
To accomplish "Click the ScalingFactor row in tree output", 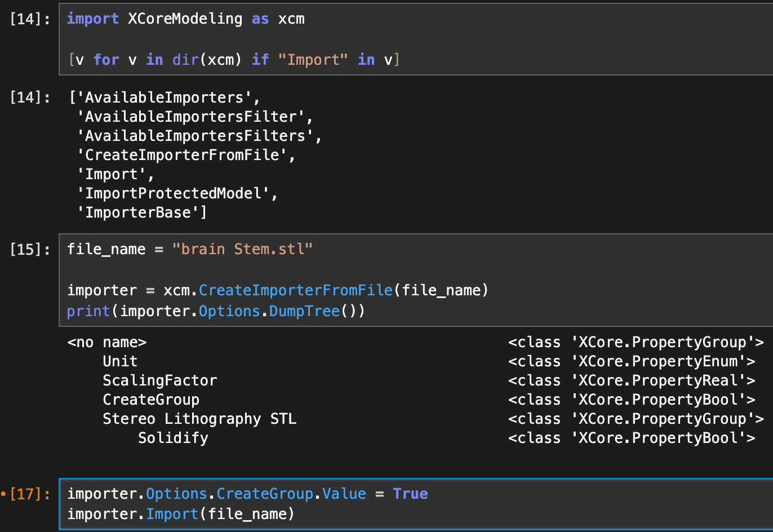I will pyautogui.click(x=159, y=381).
